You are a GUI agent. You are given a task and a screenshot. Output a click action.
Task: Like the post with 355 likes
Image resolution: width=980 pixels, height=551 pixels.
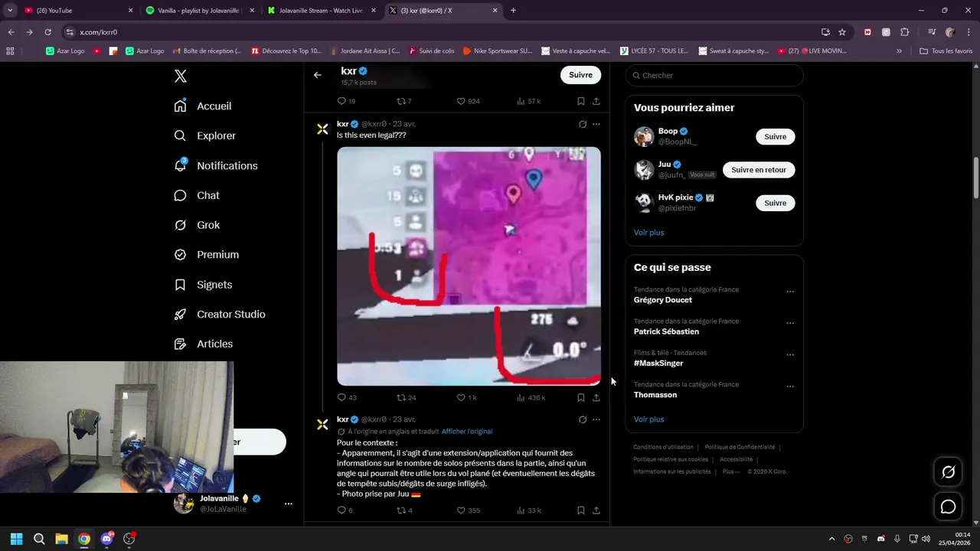coord(468,510)
